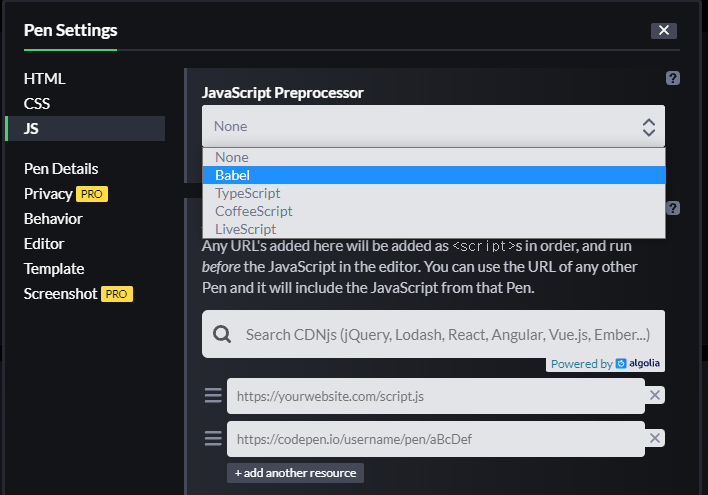The height and width of the screenshot is (495, 708).
Task: Open the JavaScript Preprocessor dropdown
Action: 433,126
